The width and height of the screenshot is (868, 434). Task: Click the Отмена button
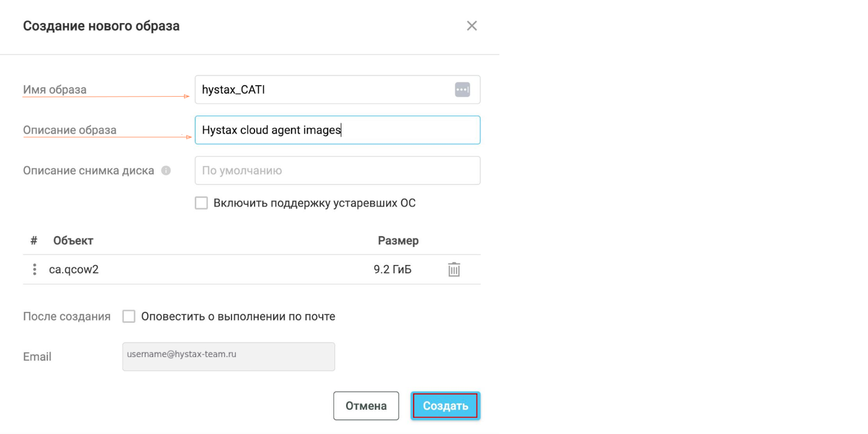pos(366,406)
